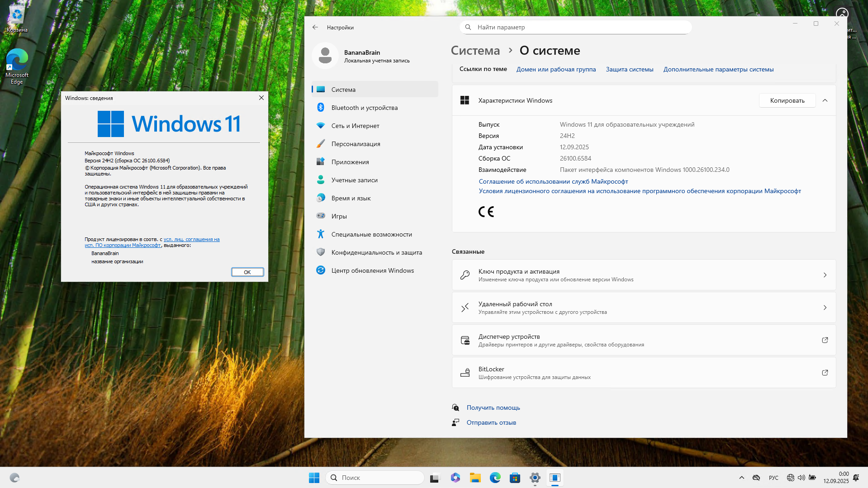This screenshot has height=488, width=868.
Task: Focus the Найти параметр search field
Action: [x=576, y=27]
